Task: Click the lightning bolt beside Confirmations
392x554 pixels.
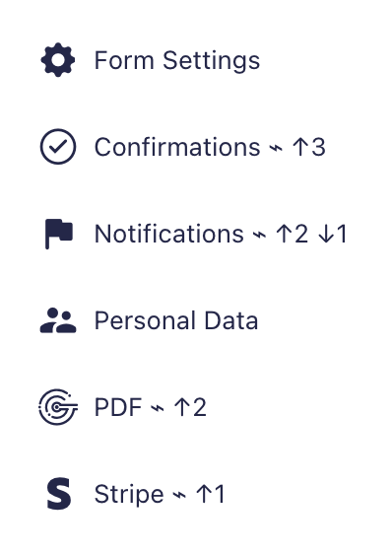Action: (x=276, y=148)
